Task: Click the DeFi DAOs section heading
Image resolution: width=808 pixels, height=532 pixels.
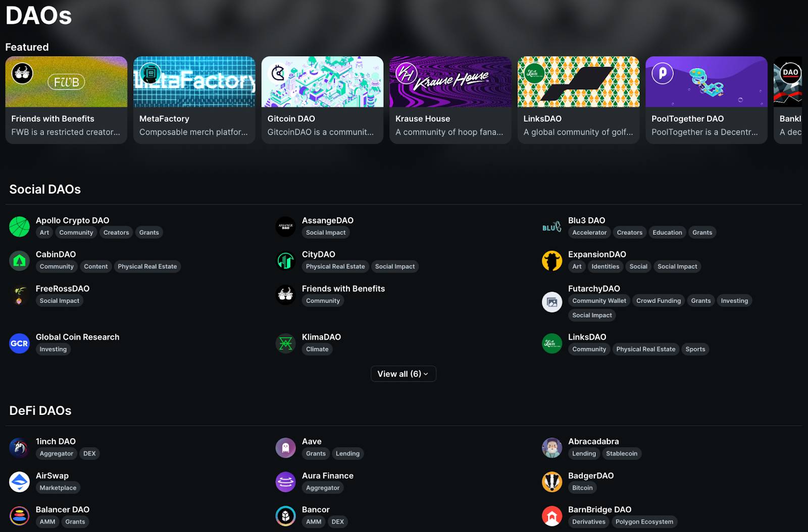Action: [40, 410]
